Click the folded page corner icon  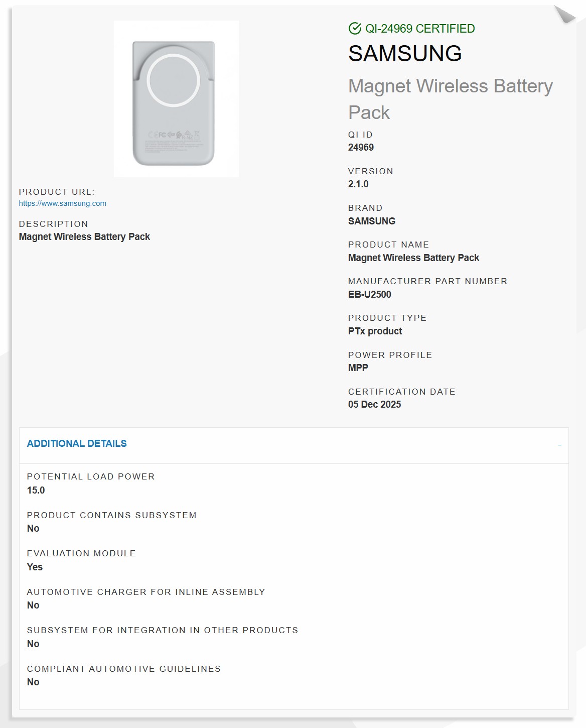click(x=565, y=15)
